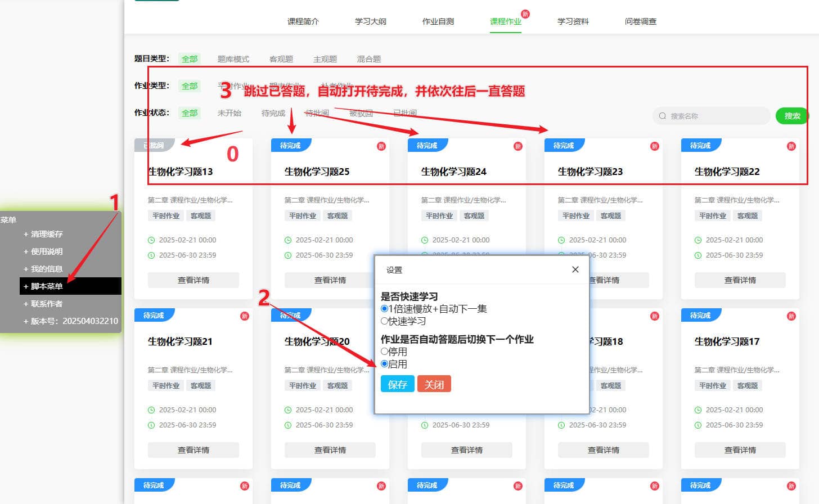Click the red 新 badge on 生物化学习题24 card
Viewport: 819px width, 504px height.
(x=518, y=146)
